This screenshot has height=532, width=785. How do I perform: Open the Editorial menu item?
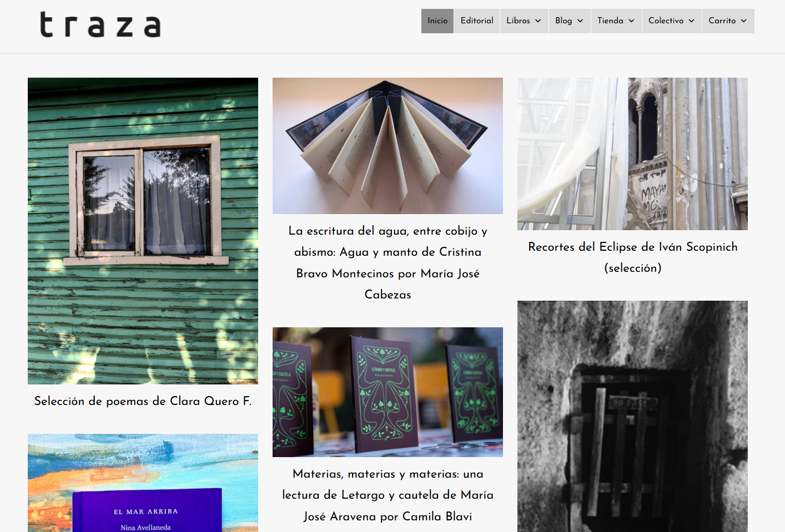coord(477,21)
